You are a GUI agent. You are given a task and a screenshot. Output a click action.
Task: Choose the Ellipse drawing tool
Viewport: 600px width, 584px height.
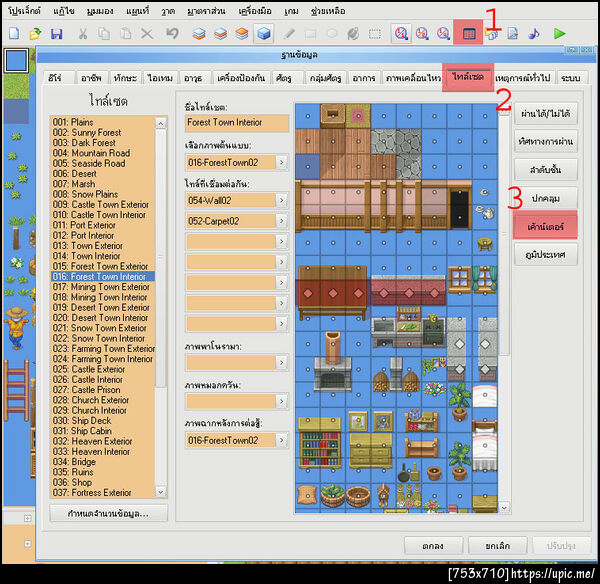point(332,34)
